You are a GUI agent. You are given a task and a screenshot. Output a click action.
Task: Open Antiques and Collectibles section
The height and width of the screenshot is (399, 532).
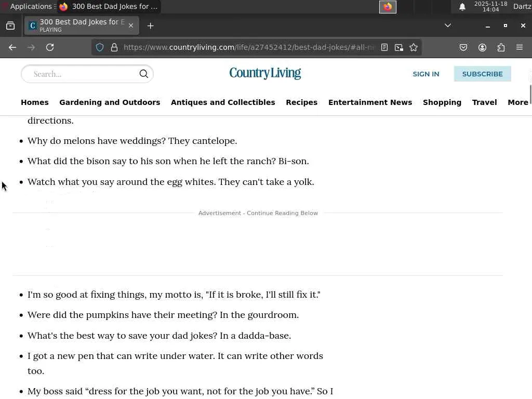pos(223,102)
